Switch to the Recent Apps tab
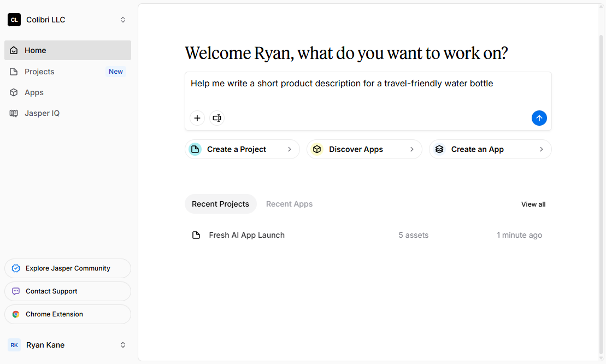Screen dimensions: 606x364 pyautogui.click(x=289, y=204)
